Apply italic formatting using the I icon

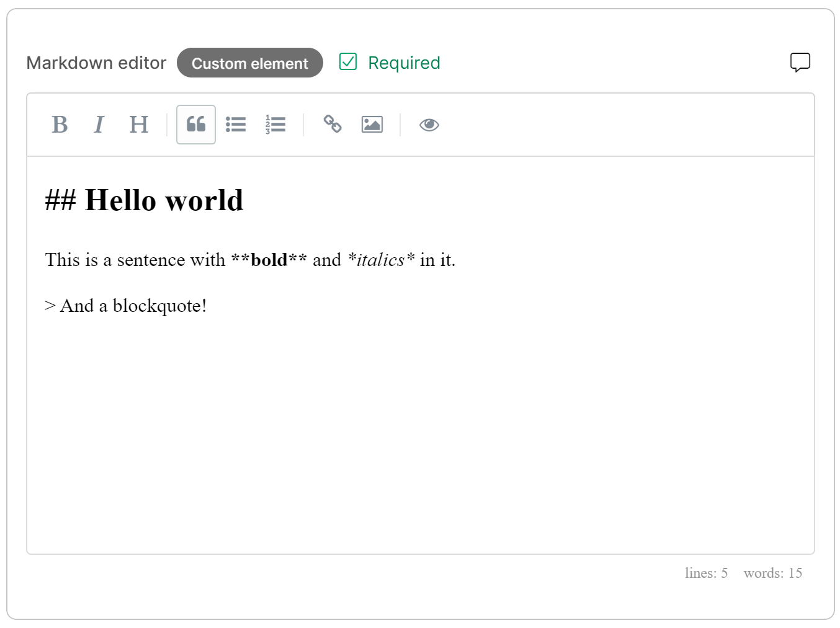(x=99, y=125)
